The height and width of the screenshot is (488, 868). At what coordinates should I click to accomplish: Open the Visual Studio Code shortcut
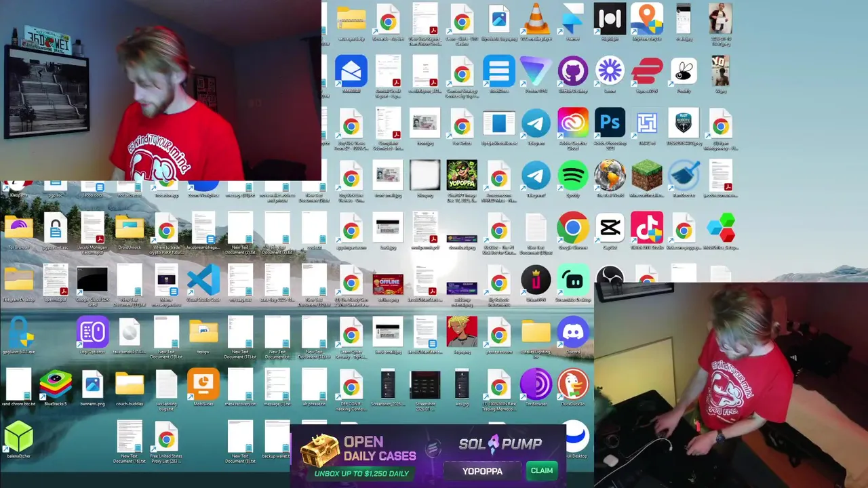click(203, 281)
